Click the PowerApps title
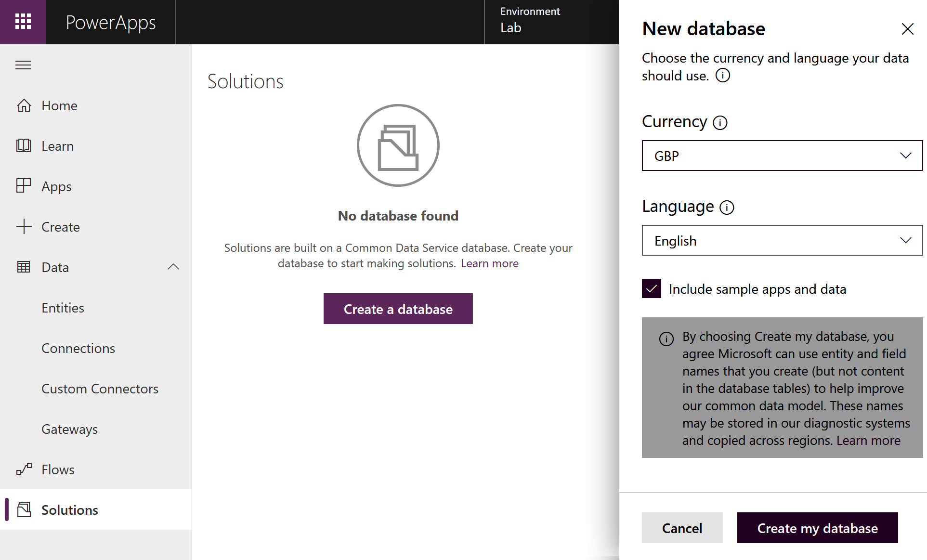 coord(111,23)
